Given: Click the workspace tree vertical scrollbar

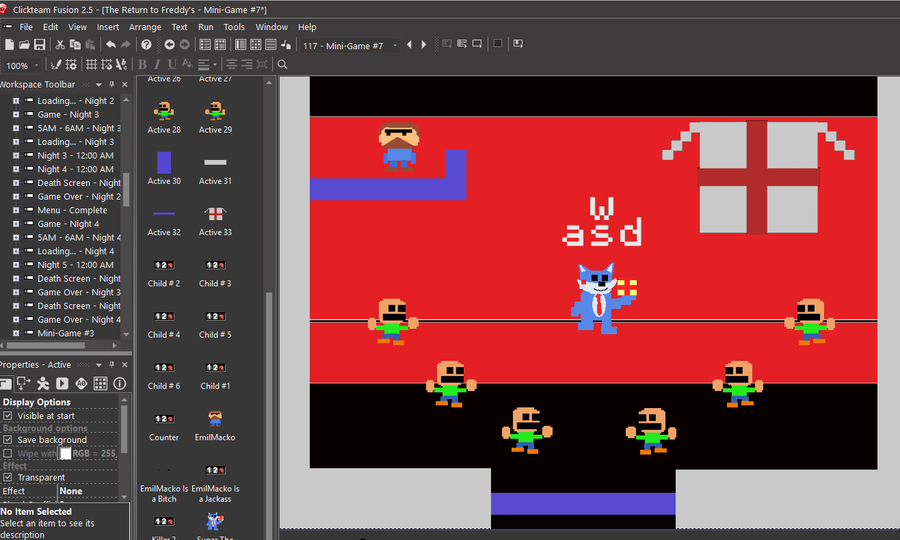Looking at the screenshot, I should (126, 189).
